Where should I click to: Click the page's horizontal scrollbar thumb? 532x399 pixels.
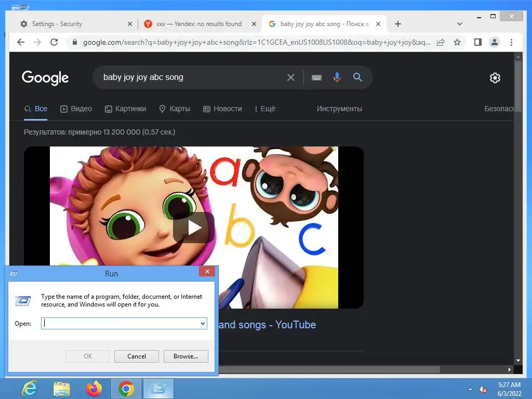point(329,369)
